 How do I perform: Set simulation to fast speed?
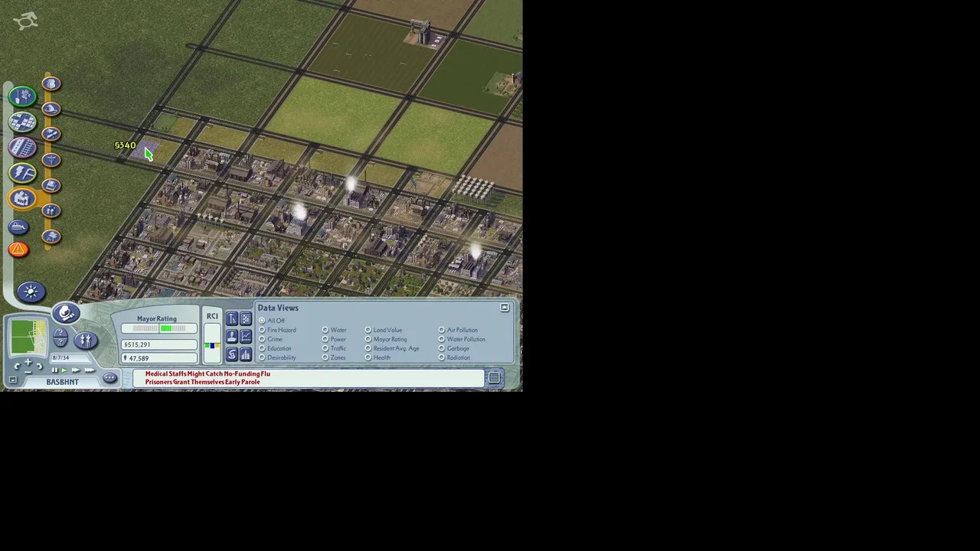click(76, 370)
